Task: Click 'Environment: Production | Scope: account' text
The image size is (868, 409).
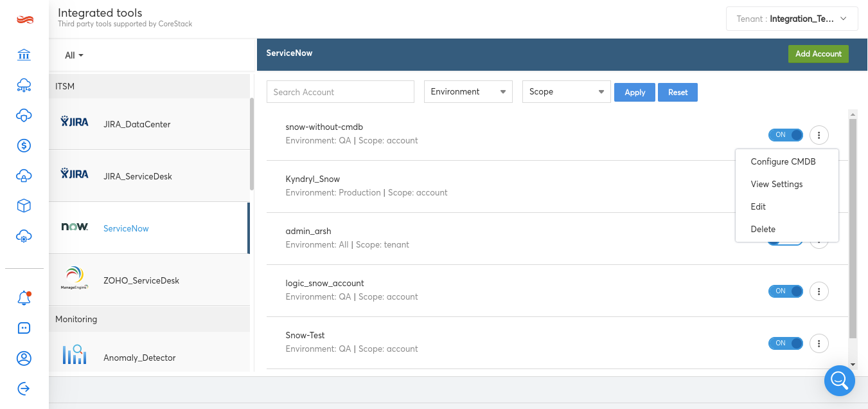Action: 366,192
